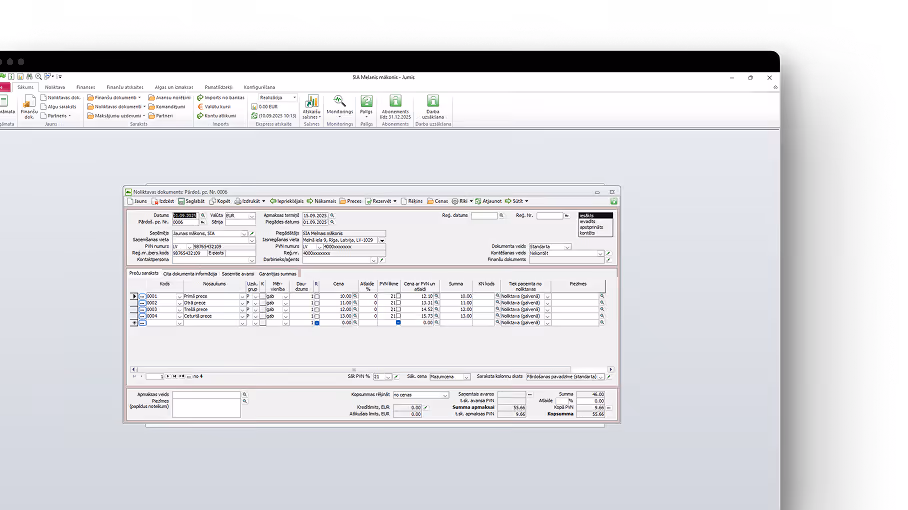Toggle PVN likme checkbox in row 0001
The image size is (908, 510).
(398, 296)
